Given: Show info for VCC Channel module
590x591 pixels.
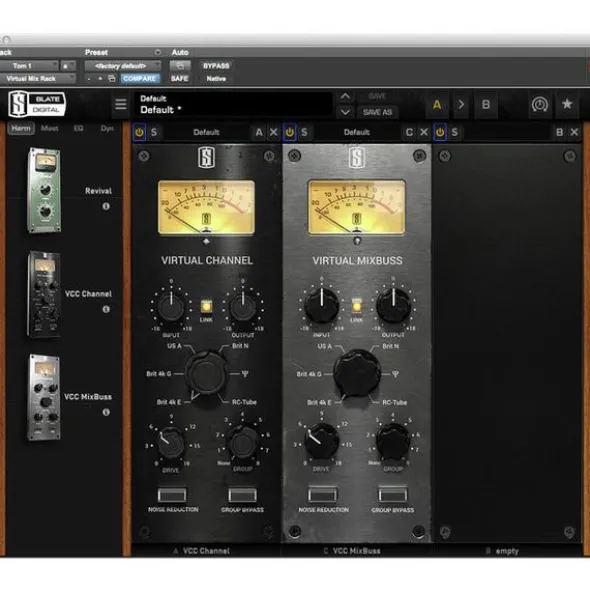Looking at the screenshot, I should 106,309.
